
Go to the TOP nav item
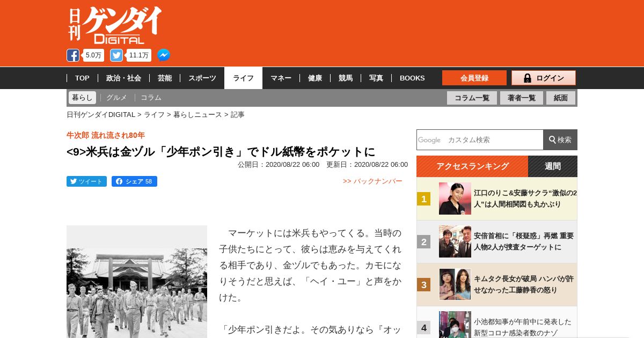click(x=82, y=78)
